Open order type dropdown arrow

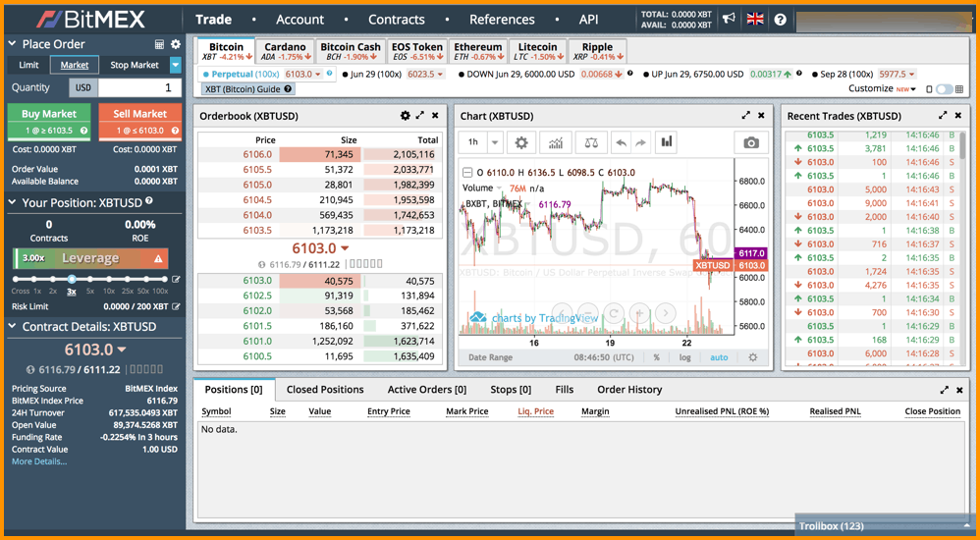176,65
